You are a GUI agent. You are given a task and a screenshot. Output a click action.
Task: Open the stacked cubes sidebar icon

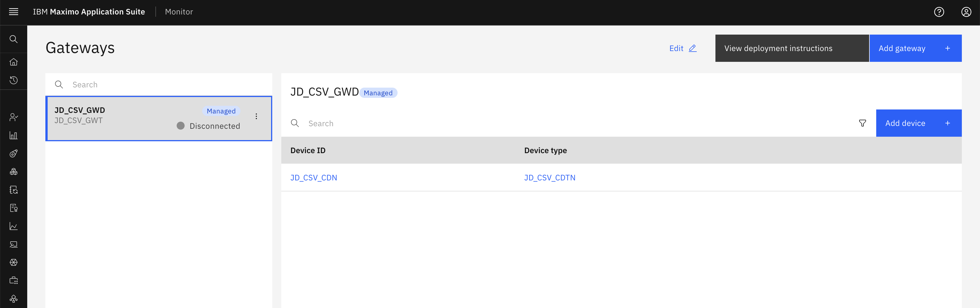point(14,172)
